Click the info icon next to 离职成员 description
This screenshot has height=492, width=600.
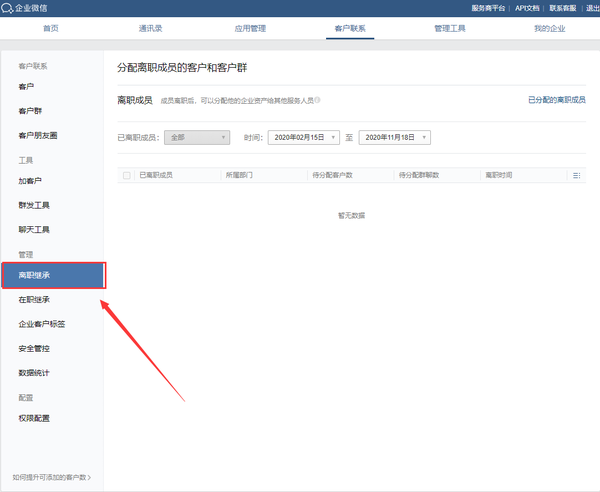click(318, 100)
